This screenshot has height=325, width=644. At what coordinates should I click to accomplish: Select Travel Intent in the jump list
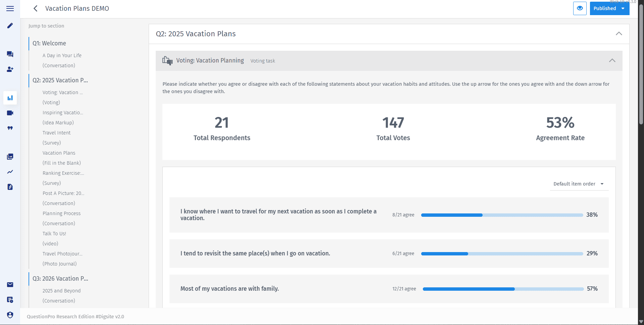coord(56,133)
